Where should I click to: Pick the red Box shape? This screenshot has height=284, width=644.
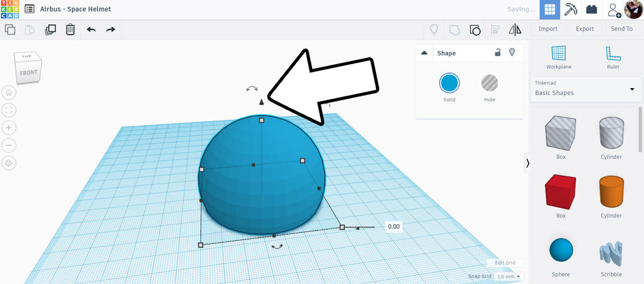(560, 192)
